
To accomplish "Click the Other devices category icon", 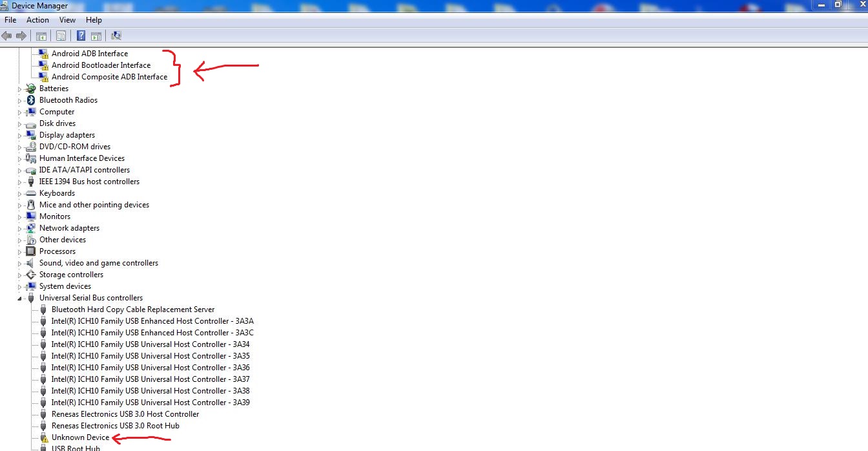I will [x=30, y=240].
